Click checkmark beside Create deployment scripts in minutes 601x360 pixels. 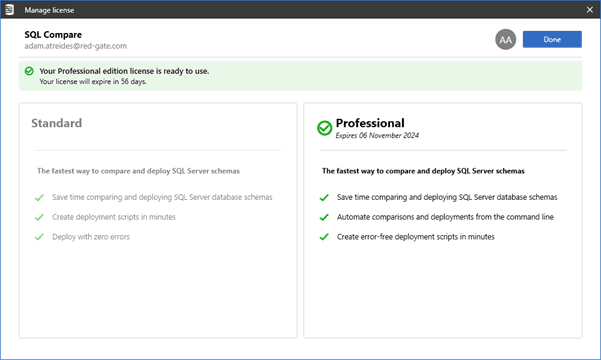39,217
